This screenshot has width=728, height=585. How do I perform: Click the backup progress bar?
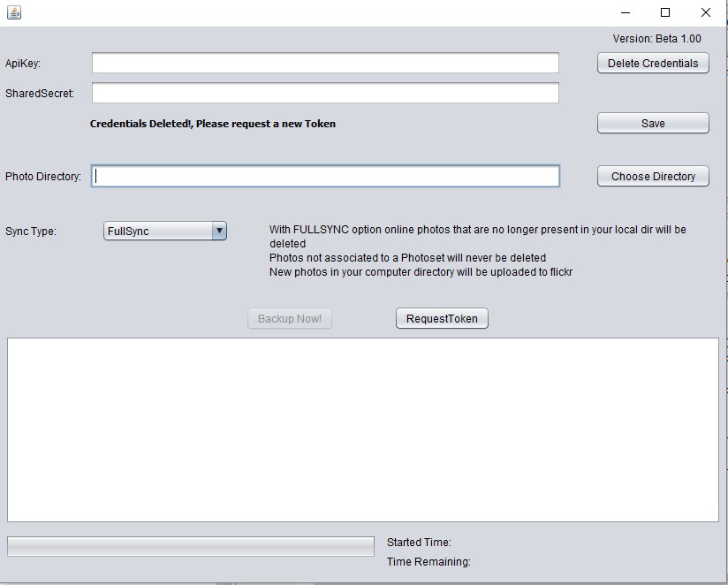click(x=191, y=546)
